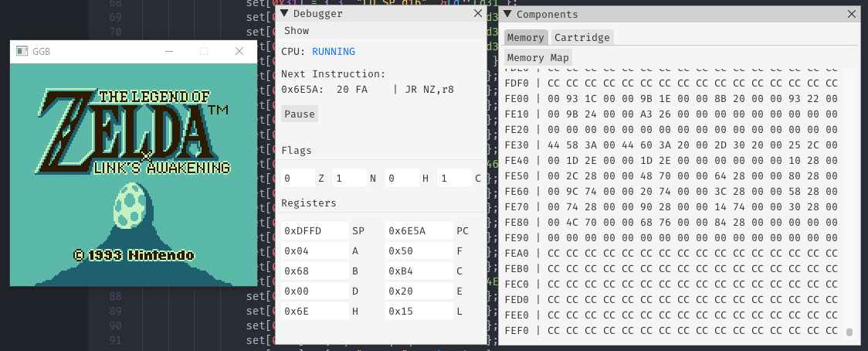The height and width of the screenshot is (351, 868).
Task: Click memory row address FE00
Action: coord(517,99)
